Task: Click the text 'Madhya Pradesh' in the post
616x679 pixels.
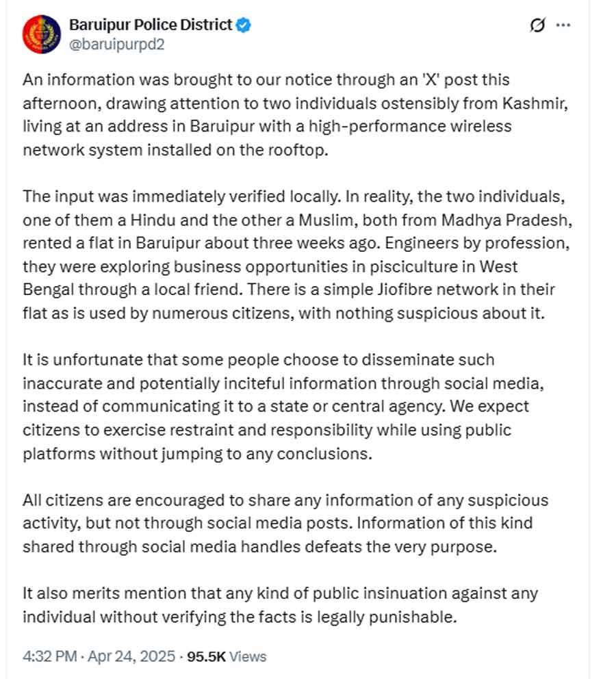Action: click(506, 220)
